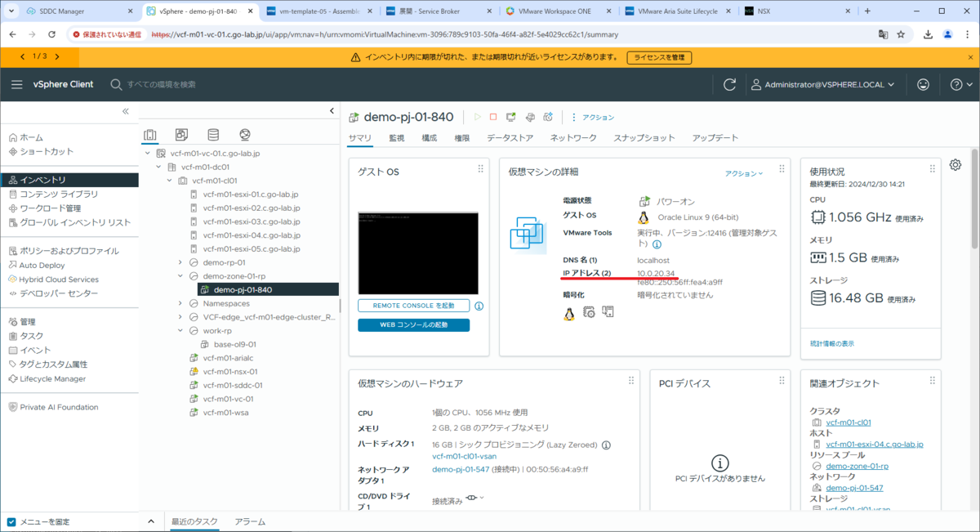Click the settings gear icon on summary page

tap(955, 164)
